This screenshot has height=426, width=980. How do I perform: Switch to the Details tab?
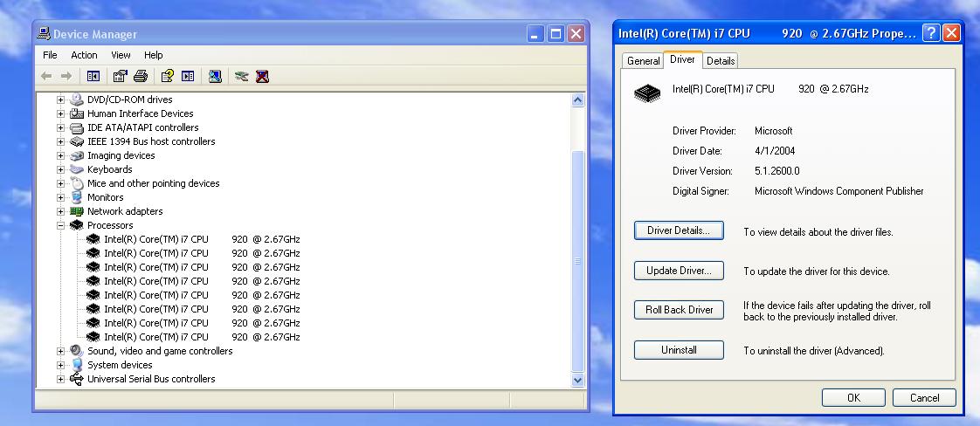721,61
